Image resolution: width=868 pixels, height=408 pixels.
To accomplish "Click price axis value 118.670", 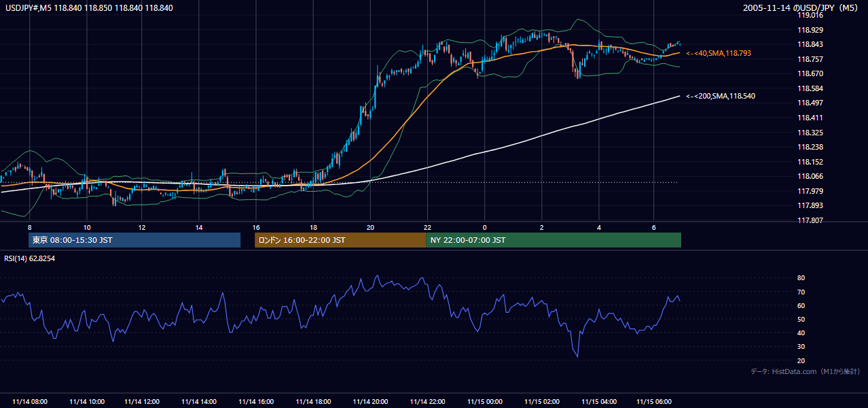I will [810, 73].
